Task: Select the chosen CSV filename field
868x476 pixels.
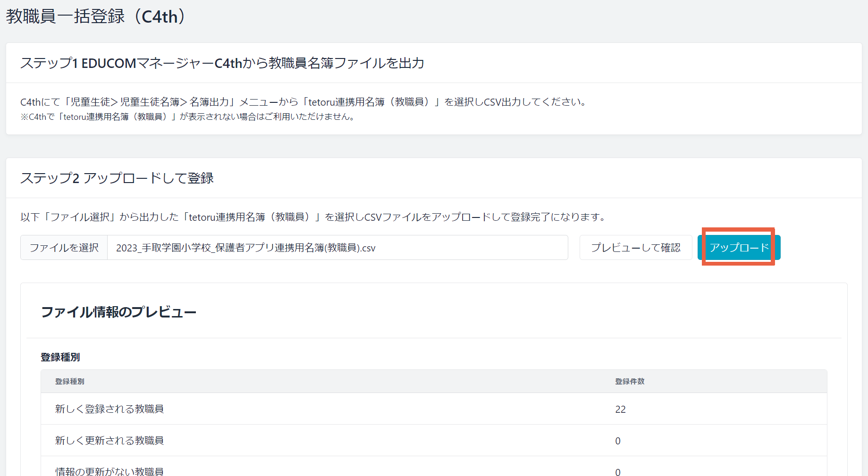Action: [337, 248]
